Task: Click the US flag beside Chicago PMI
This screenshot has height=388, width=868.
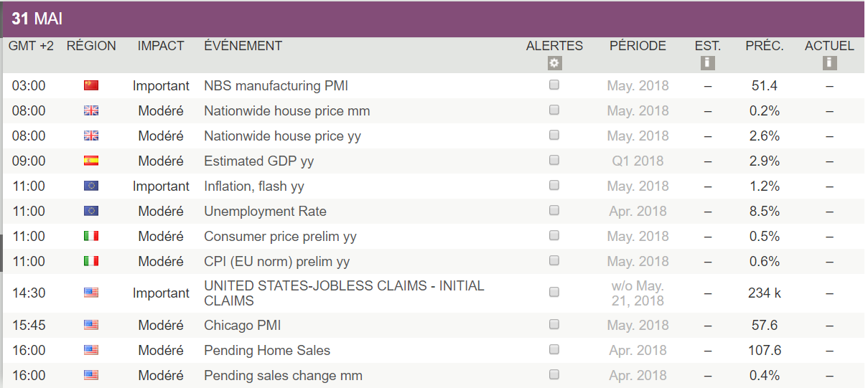Action: point(91,325)
